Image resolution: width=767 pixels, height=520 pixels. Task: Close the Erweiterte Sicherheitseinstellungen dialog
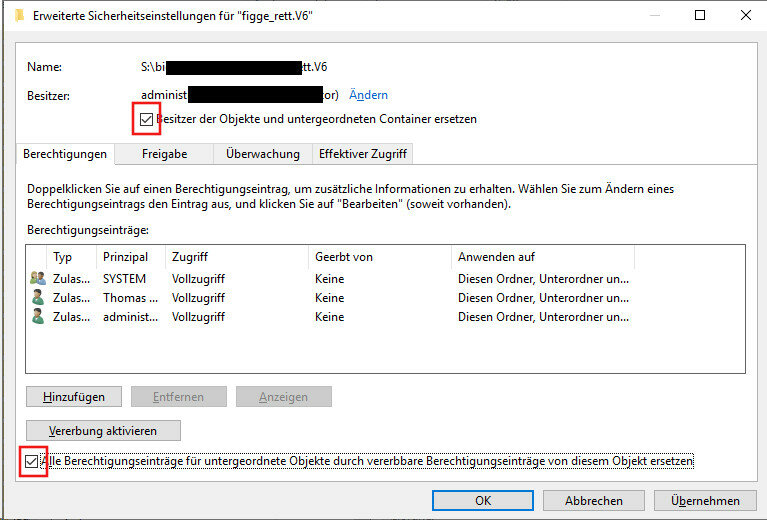[745, 15]
